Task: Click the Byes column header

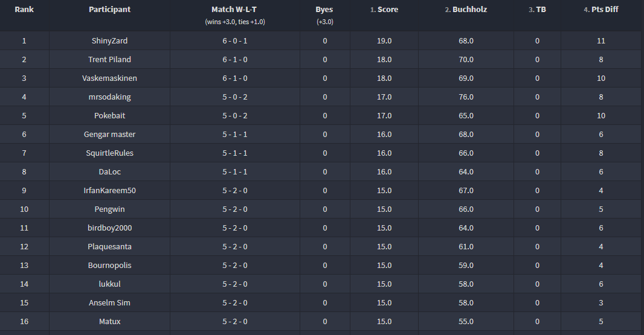Action: tap(324, 10)
